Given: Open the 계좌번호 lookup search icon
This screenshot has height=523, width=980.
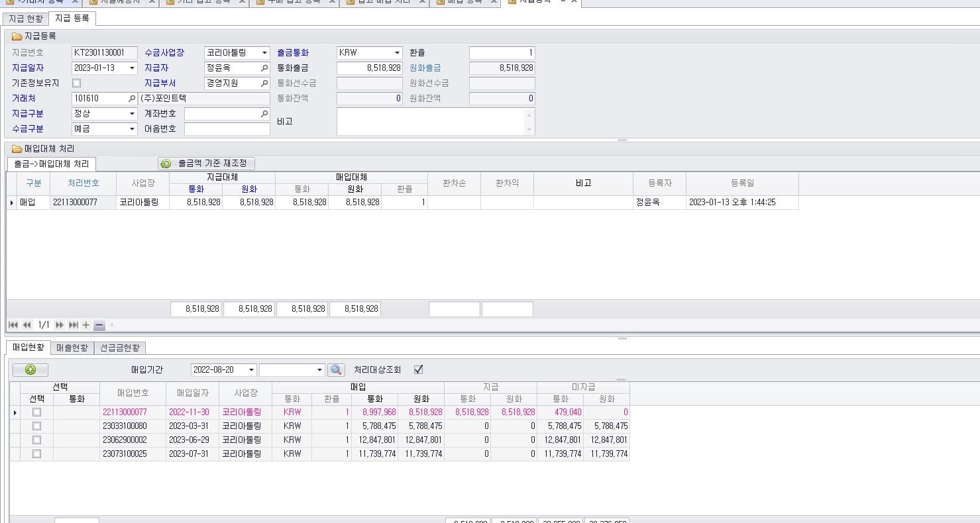Looking at the screenshot, I should tap(264, 114).
